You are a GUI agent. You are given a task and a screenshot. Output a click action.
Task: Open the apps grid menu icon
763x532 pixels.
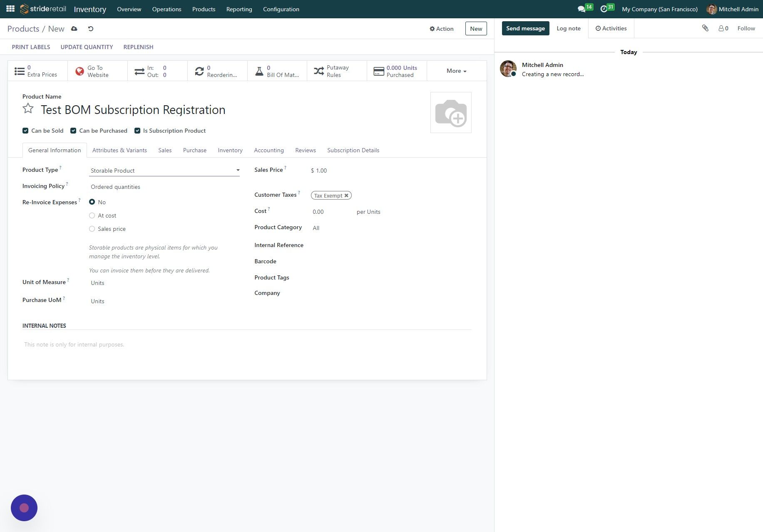click(10, 9)
